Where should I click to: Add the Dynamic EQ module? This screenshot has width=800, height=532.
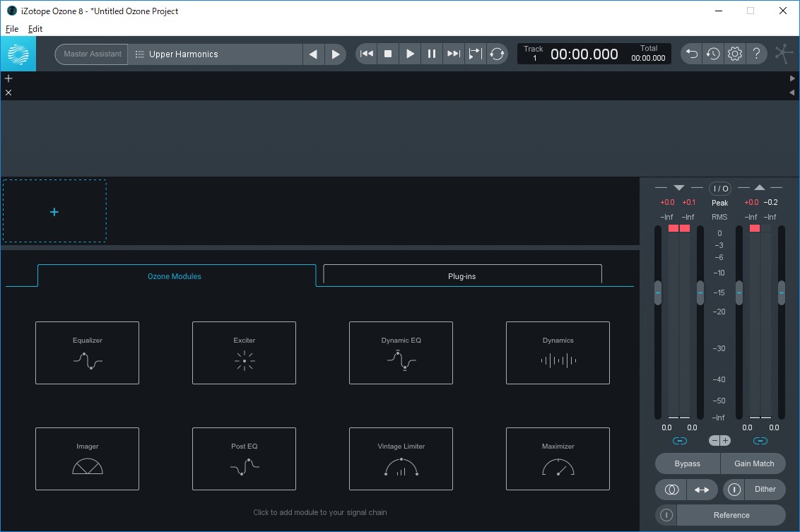tap(401, 353)
